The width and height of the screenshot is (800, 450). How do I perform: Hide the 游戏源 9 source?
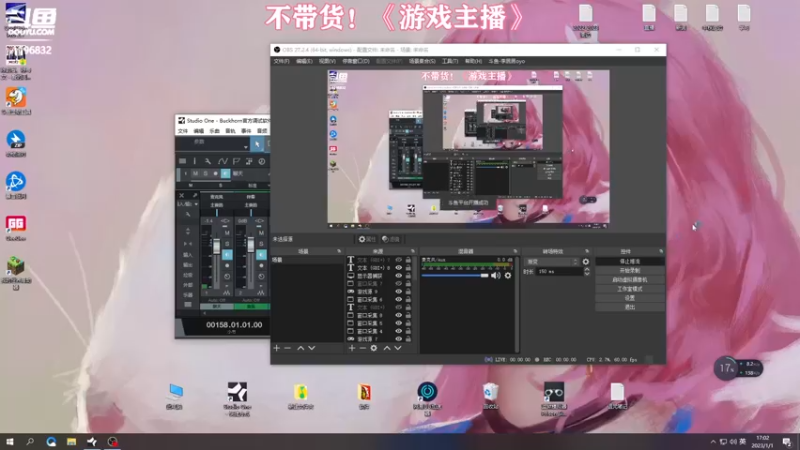[398, 291]
